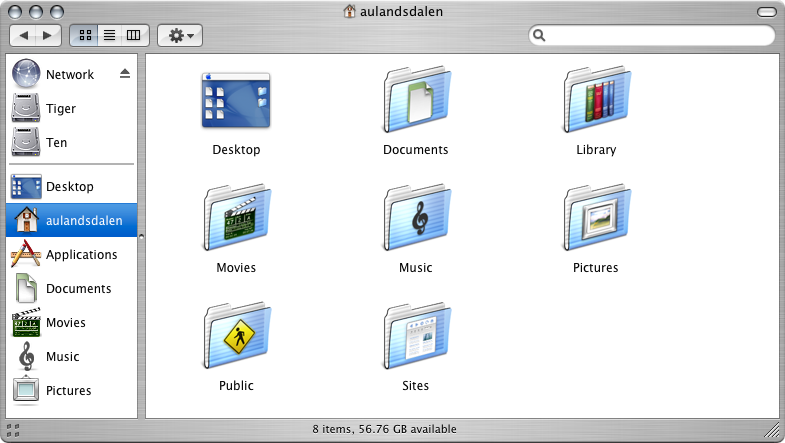Image resolution: width=785 pixels, height=443 pixels.
Task: Open the Library folder icon
Action: (x=596, y=100)
